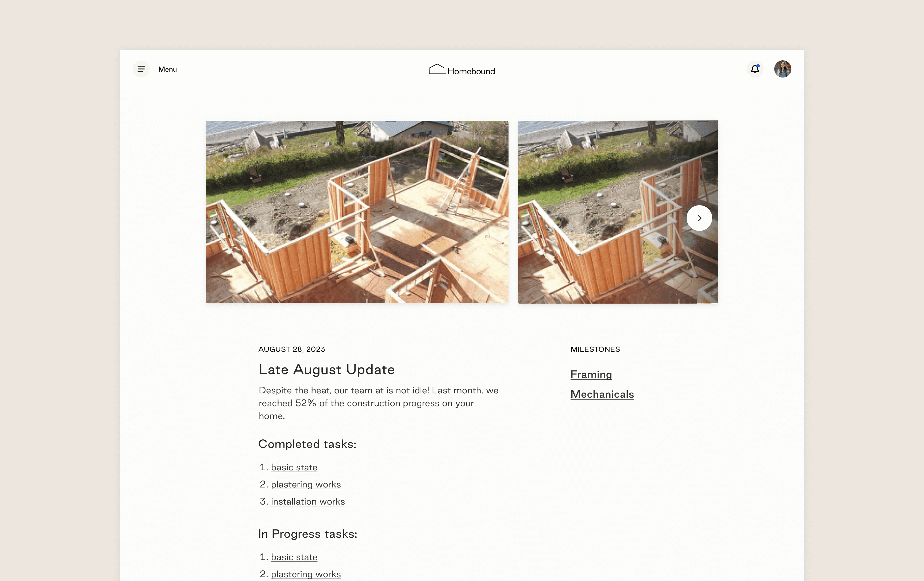Open 'basic state' under Completed tasks
Screen dimensions: 924x581
(x=294, y=467)
